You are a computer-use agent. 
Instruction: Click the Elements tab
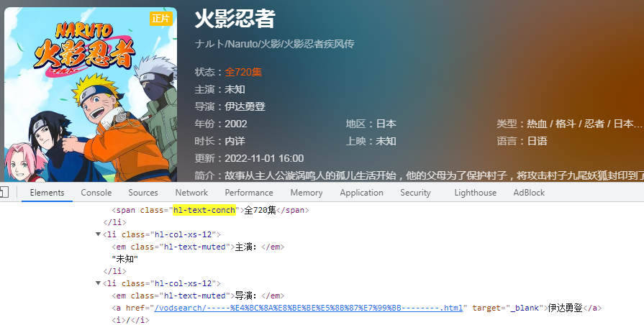coord(47,193)
